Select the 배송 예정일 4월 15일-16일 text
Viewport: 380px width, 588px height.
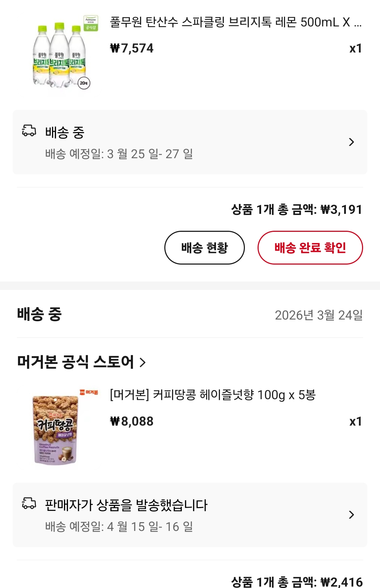pos(119,527)
